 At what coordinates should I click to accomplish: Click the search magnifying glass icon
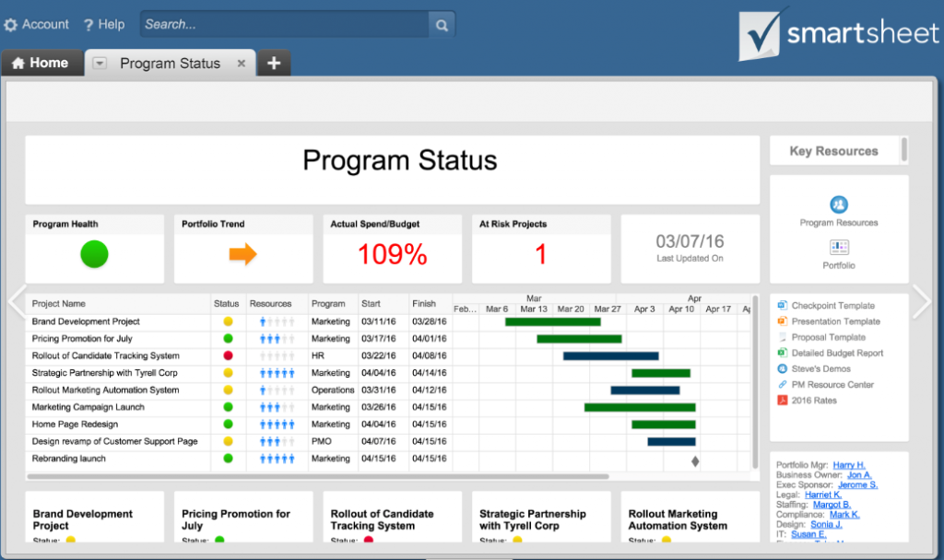(x=442, y=25)
